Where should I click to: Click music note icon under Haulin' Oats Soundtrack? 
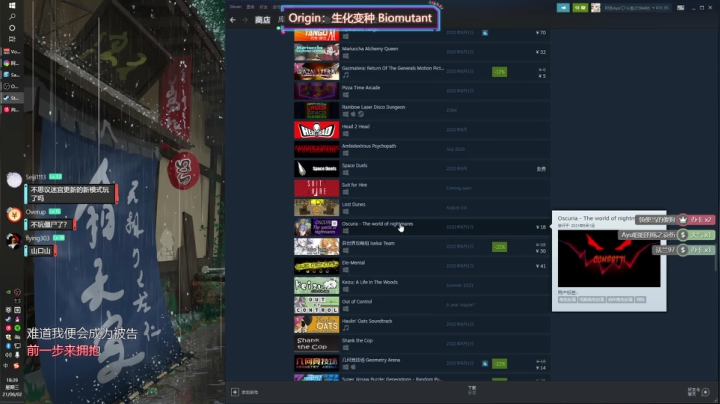click(x=345, y=328)
